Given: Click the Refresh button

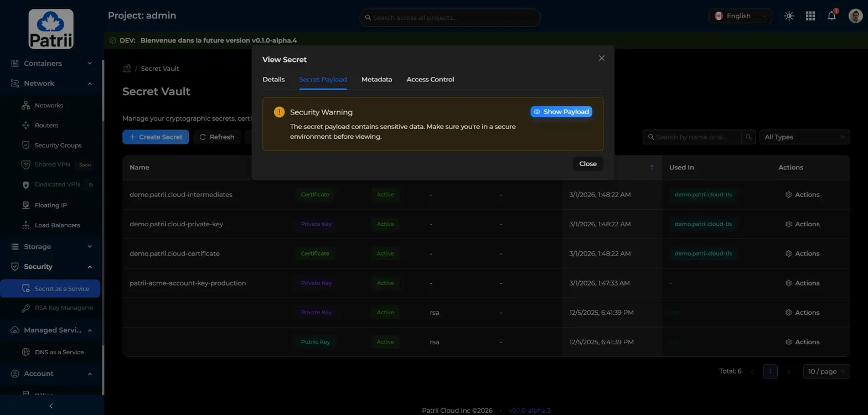Looking at the screenshot, I should [217, 137].
